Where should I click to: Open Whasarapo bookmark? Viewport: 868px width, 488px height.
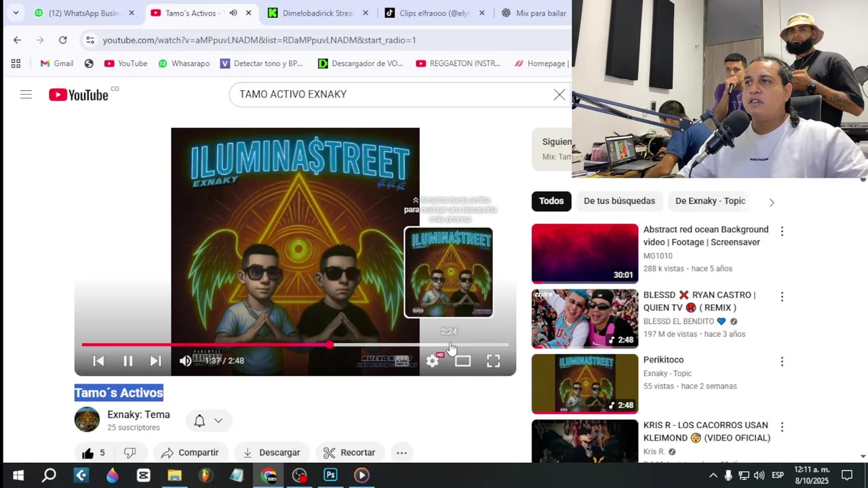[x=183, y=64]
